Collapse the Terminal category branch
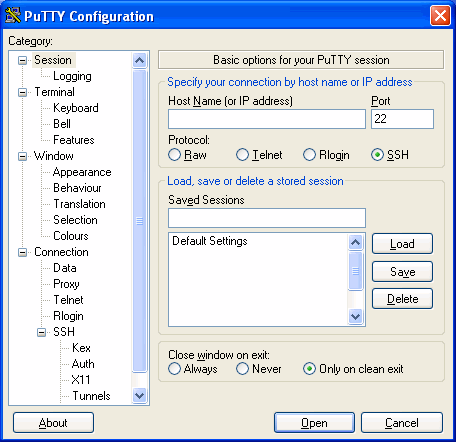This screenshot has height=442, width=456. (x=22, y=92)
